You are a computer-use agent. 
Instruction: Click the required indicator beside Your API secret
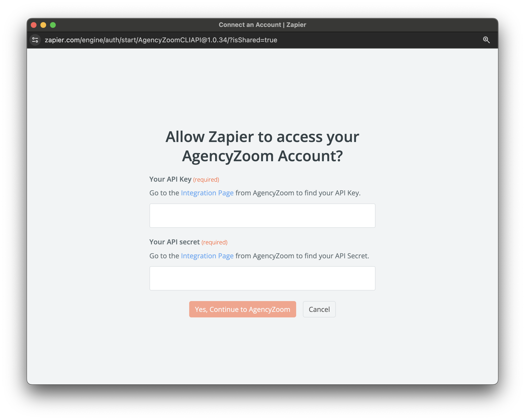(x=214, y=242)
